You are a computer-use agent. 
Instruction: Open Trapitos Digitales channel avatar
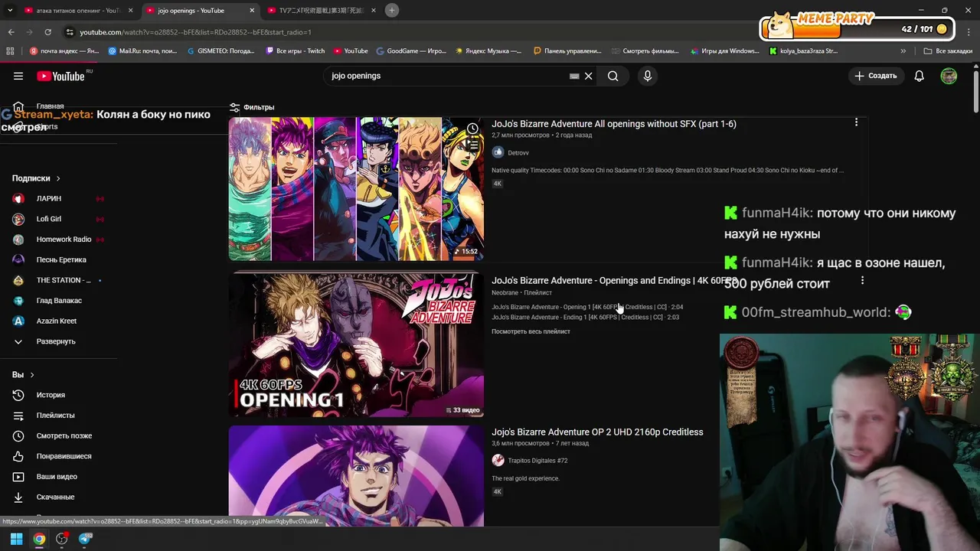[x=498, y=460]
